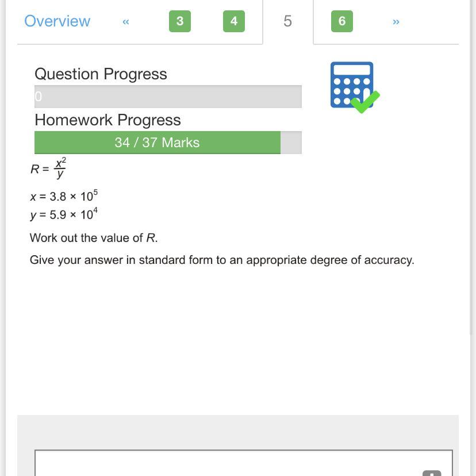Viewport: 476px width, 476px height.
Task: Click the calculator allowed icon
Action: click(x=355, y=87)
